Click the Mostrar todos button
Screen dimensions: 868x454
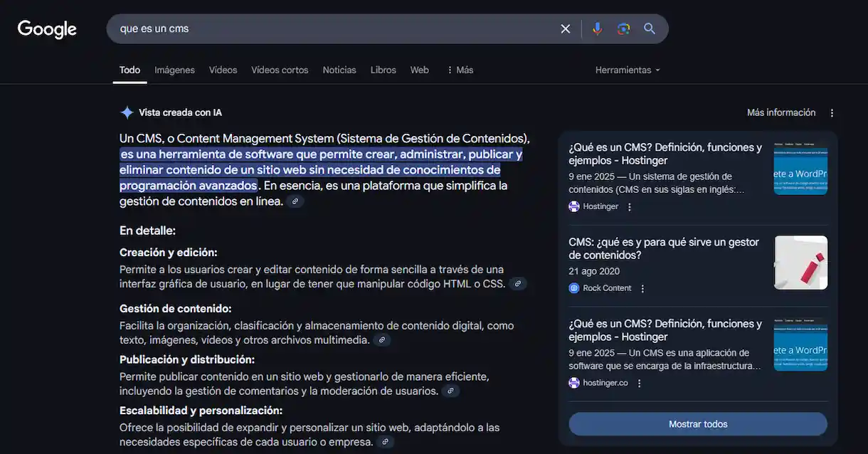coord(697,423)
